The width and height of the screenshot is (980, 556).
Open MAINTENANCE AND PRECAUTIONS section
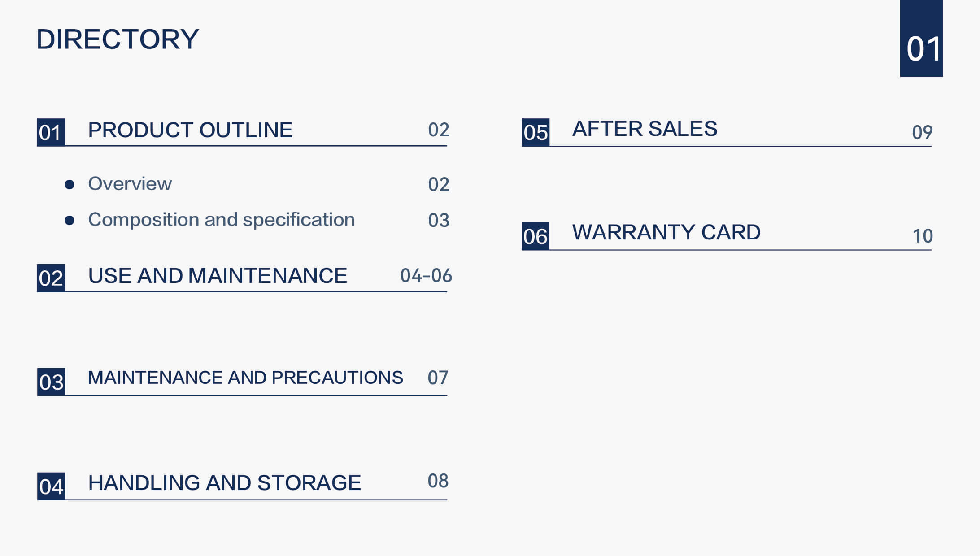click(245, 378)
